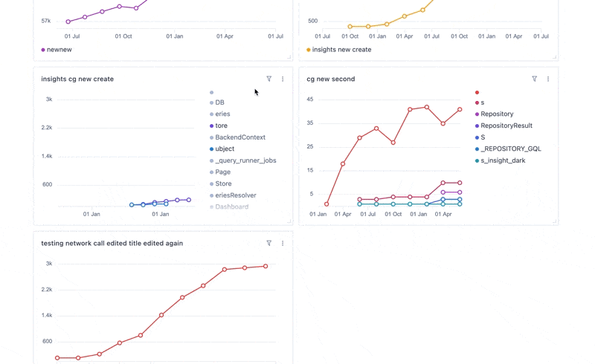Viewport: 595px width, 364px height.
Task: Click insights cg new create title
Action: click(x=77, y=79)
